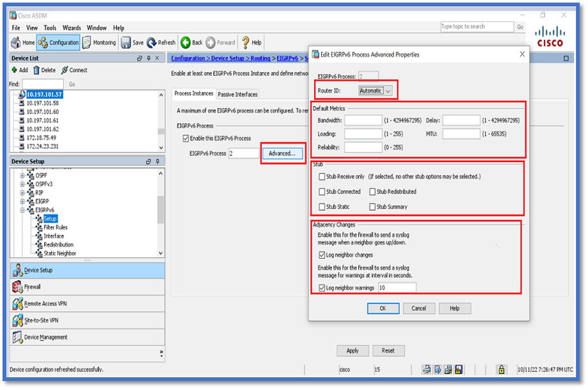Click the lock icon in status bar
588x390 pixels.
pyautogui.click(x=501, y=370)
